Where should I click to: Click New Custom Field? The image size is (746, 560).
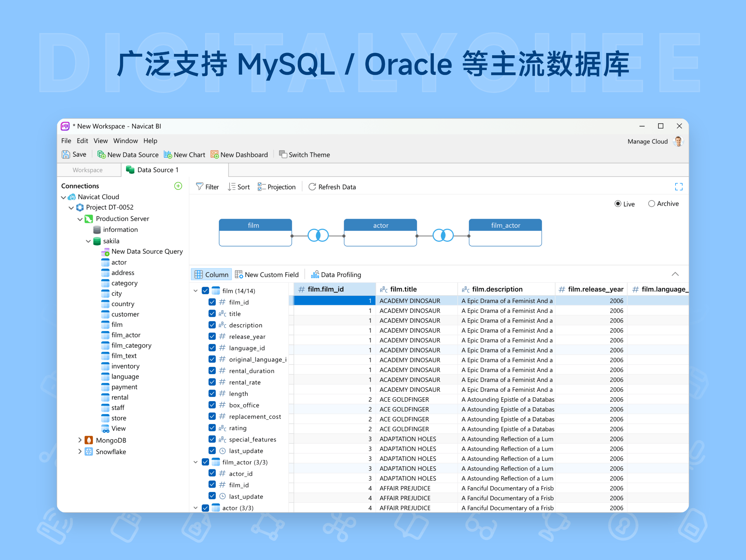(267, 274)
